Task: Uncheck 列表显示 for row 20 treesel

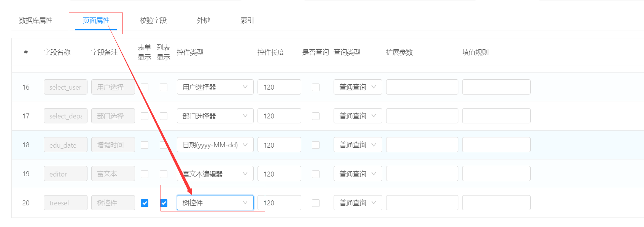Action: [164, 203]
